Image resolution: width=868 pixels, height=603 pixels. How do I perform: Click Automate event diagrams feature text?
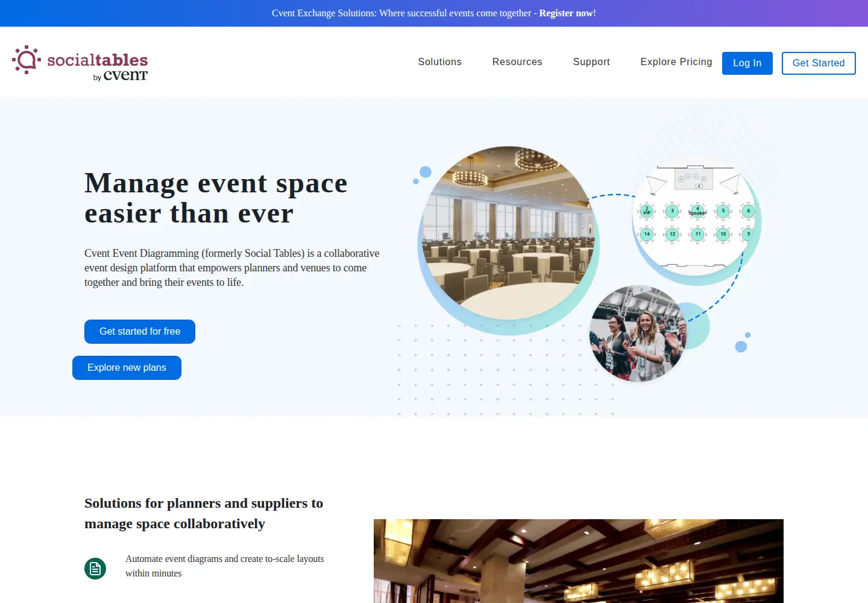click(x=225, y=566)
